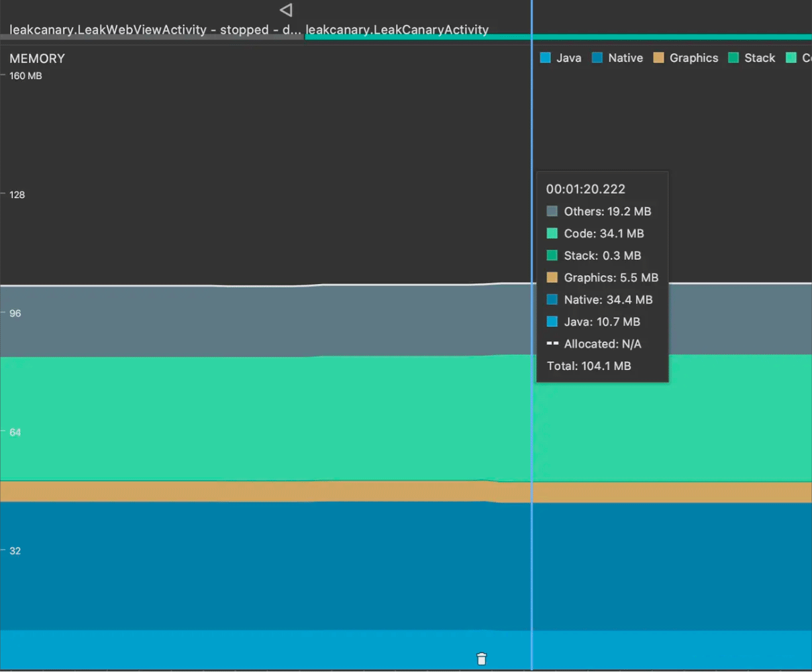Click the 64 axis label
The height and width of the screenshot is (672, 812).
coord(15,432)
